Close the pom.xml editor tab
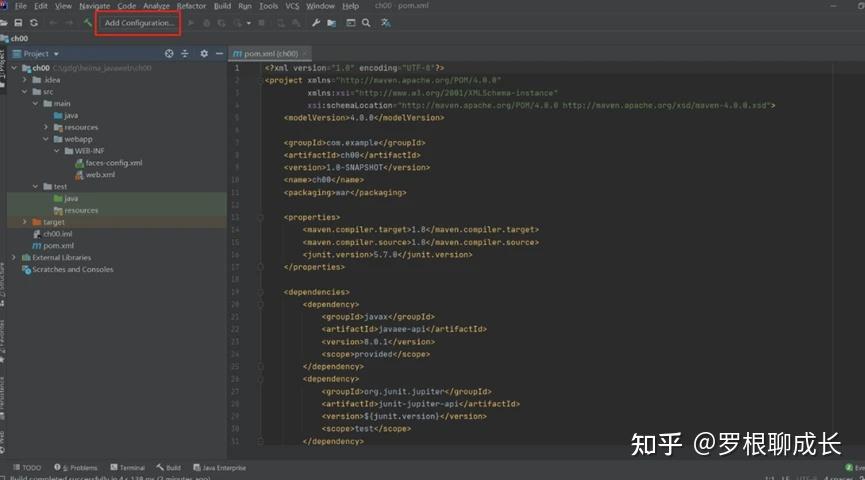 tap(305, 54)
